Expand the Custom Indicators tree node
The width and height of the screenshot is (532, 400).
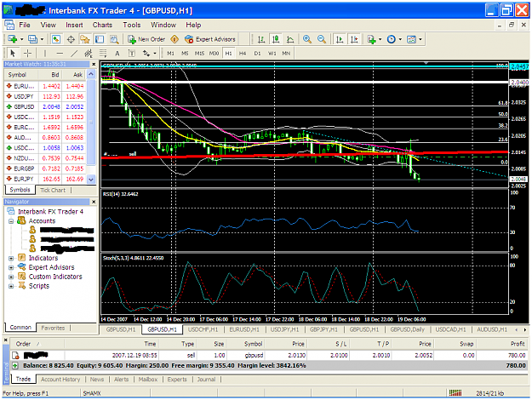point(11,277)
